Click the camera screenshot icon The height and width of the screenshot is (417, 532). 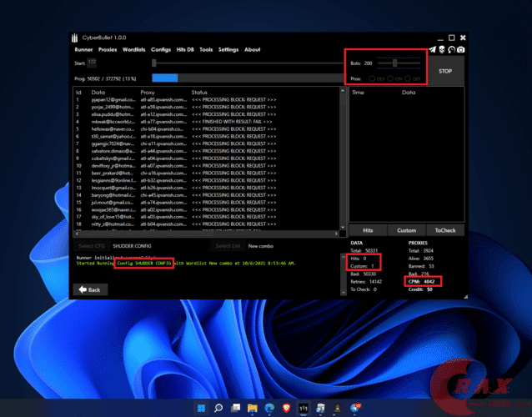(460, 49)
